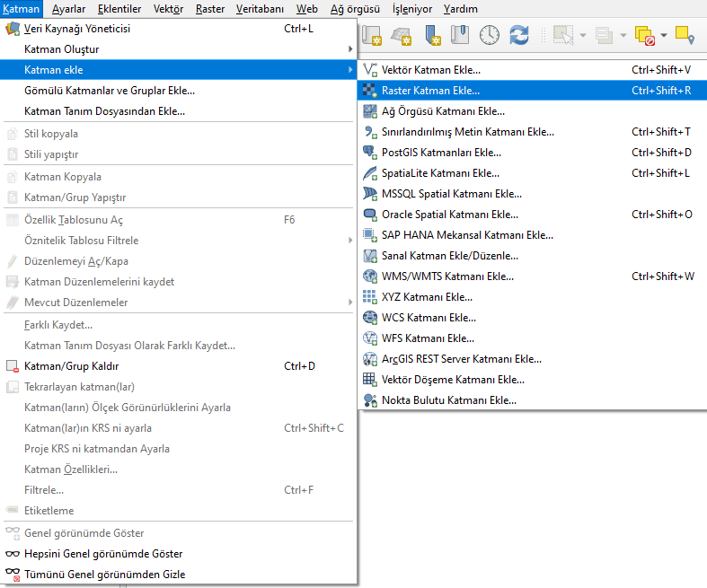Select XYZ Katmanı Ekle... entry
707x588 pixels.
532,297
